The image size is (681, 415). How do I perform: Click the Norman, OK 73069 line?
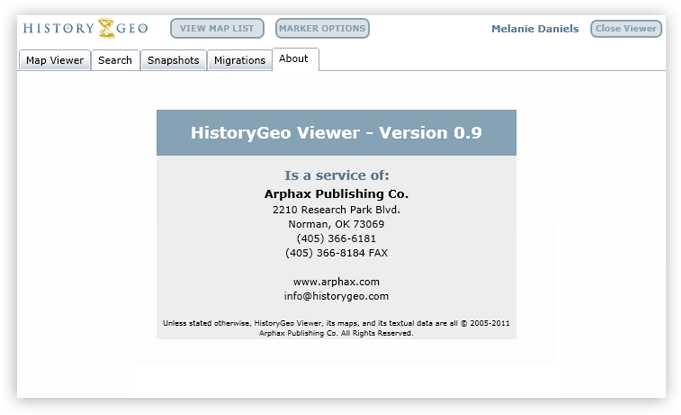coord(336,224)
